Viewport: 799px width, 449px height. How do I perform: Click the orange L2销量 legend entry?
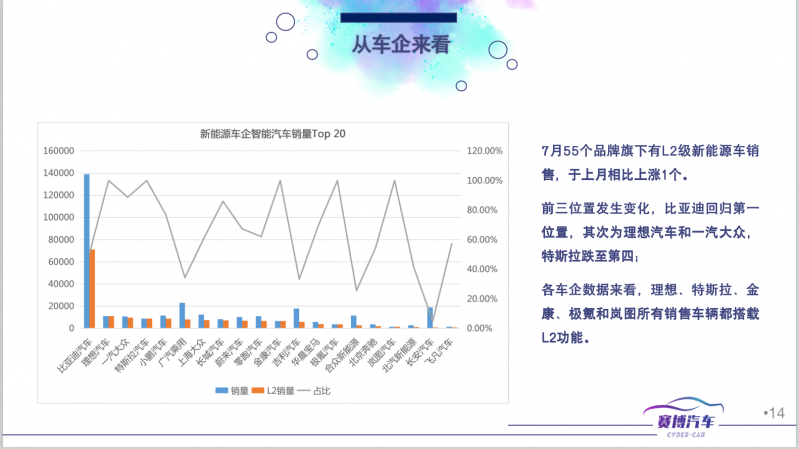(x=274, y=391)
